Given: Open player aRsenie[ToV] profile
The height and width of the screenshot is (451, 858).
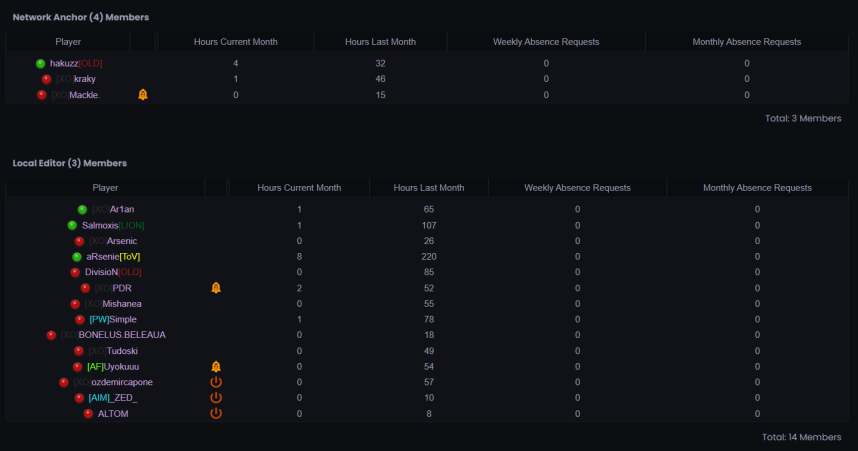Looking at the screenshot, I should coord(113,256).
